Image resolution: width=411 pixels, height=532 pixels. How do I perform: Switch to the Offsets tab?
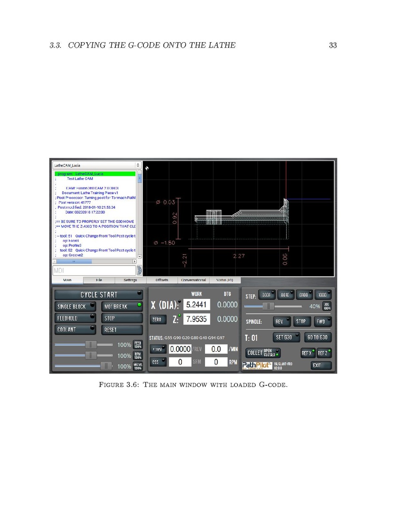pyautogui.click(x=162, y=280)
